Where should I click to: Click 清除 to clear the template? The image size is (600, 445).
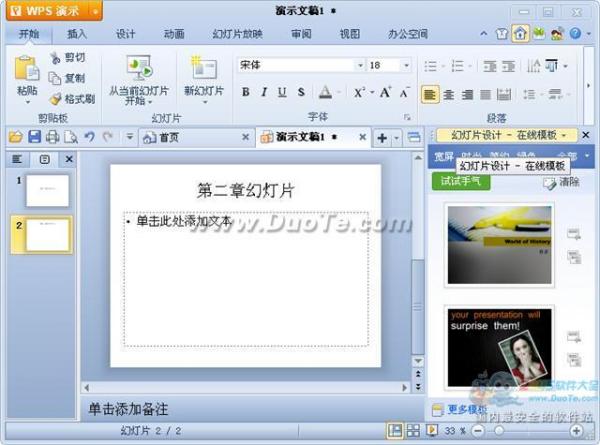(x=561, y=183)
